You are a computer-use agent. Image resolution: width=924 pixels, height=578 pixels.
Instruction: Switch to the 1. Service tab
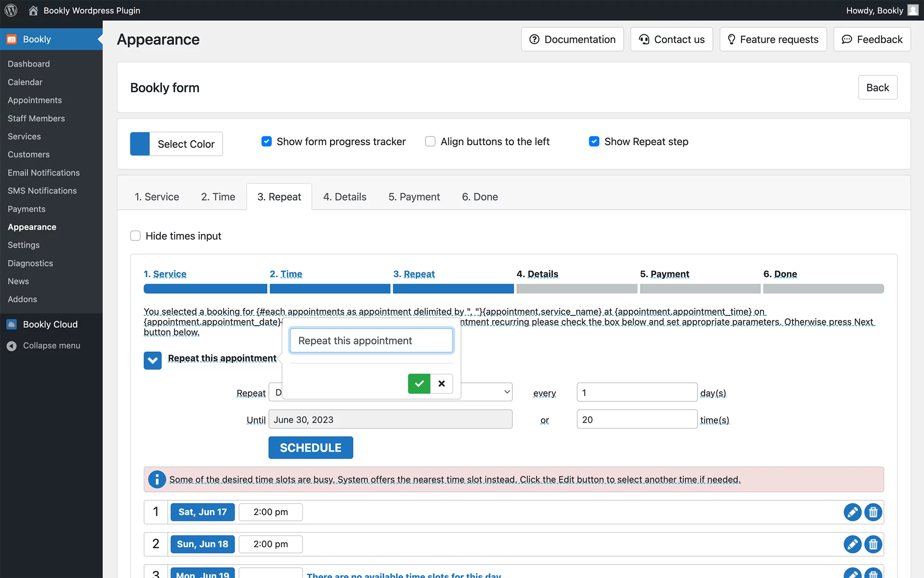click(x=157, y=197)
